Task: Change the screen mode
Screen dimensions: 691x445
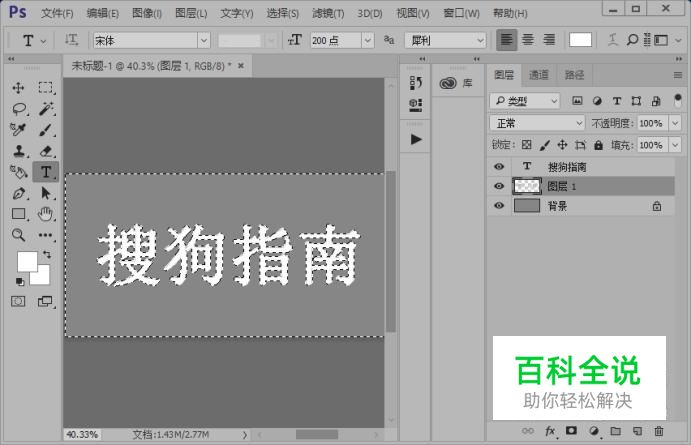Action: click(45, 301)
